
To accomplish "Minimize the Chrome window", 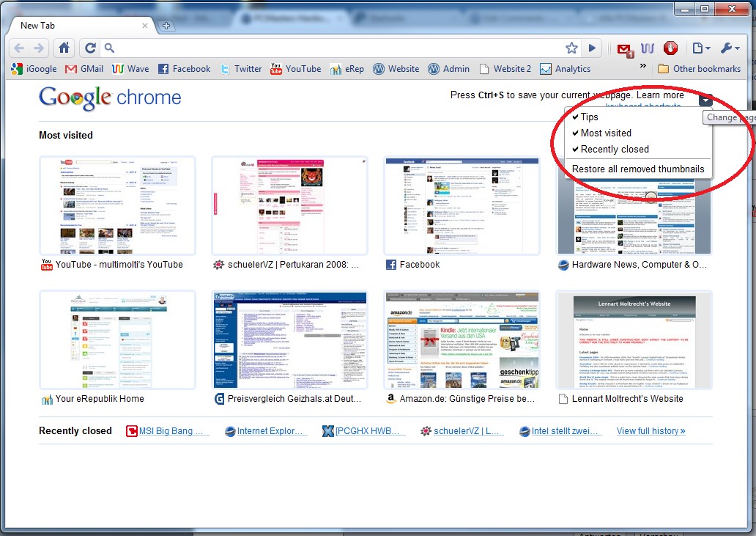I will 685,10.
